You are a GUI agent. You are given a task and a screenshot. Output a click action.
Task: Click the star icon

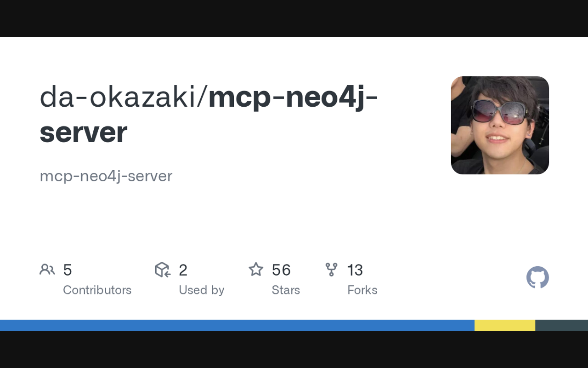(256, 269)
